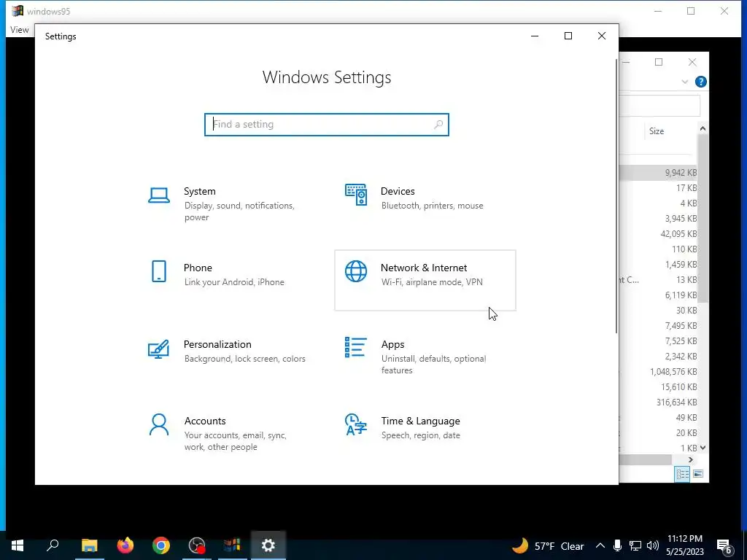Select the 15,610 KB file row
The image size is (747, 560).
[x=658, y=386]
